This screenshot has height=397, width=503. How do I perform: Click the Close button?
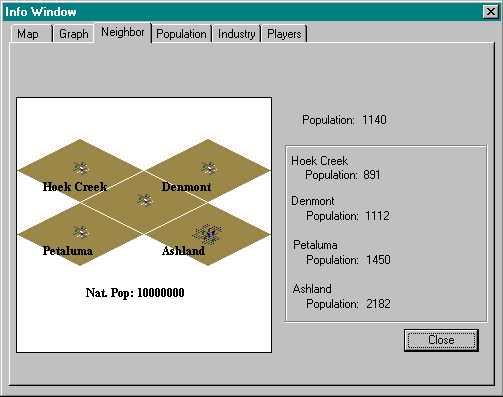(441, 340)
